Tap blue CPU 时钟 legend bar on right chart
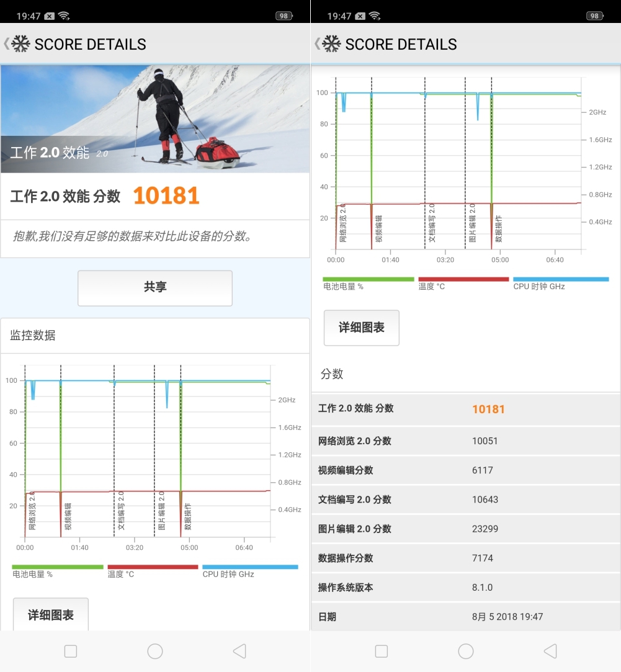Image resolution: width=621 pixels, height=672 pixels. tap(561, 279)
